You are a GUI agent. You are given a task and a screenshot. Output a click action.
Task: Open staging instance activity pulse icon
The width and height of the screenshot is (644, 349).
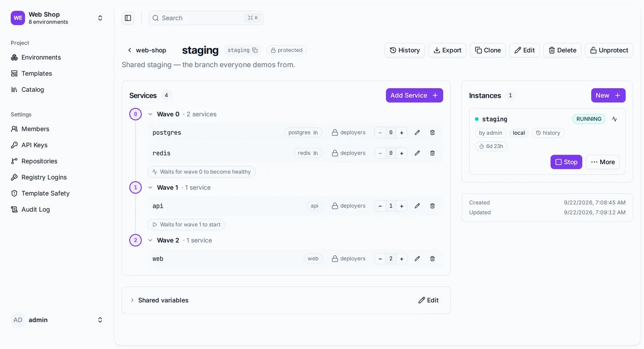615,119
